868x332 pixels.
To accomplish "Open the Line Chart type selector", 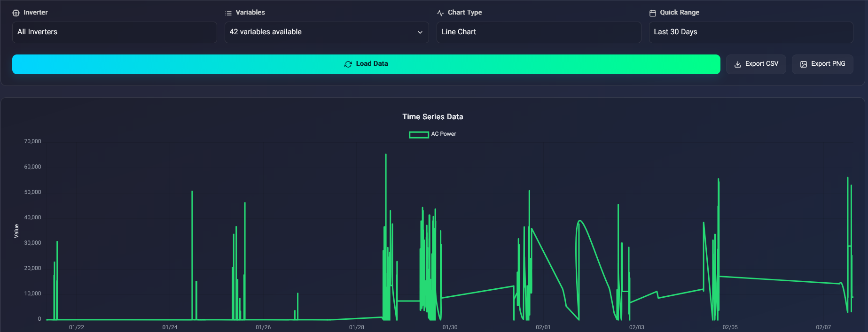I will tap(539, 32).
